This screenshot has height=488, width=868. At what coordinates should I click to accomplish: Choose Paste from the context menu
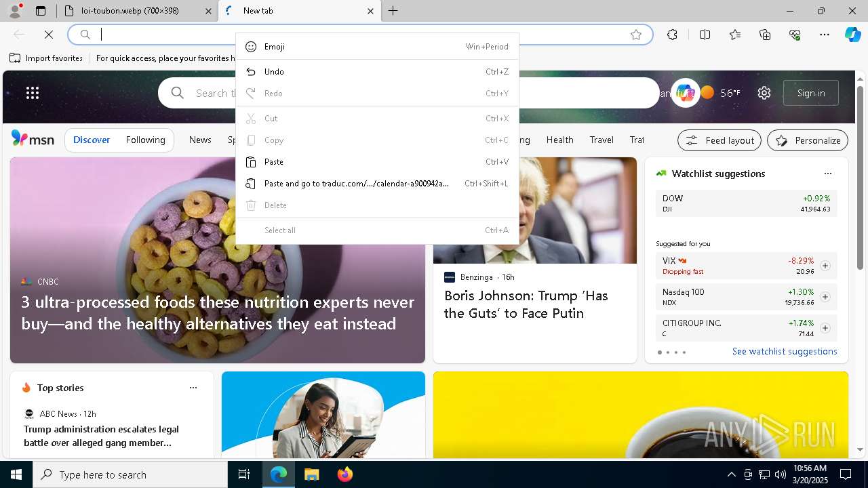click(x=377, y=162)
